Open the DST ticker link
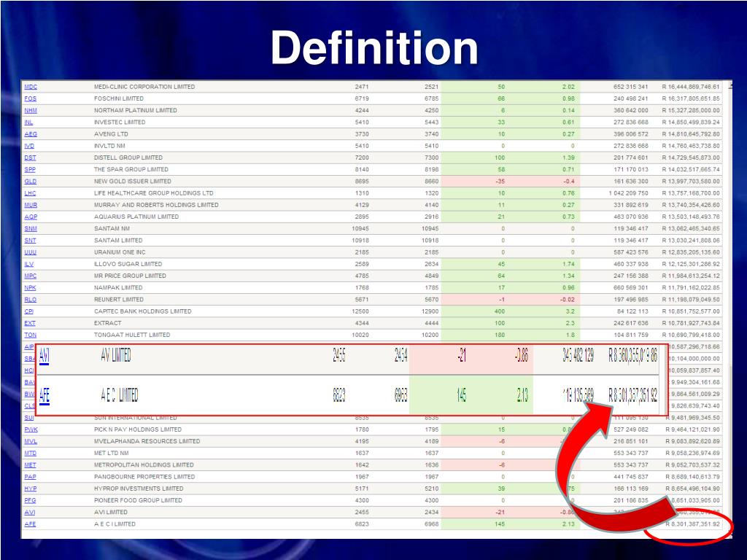The image size is (747, 560). pos(30,157)
